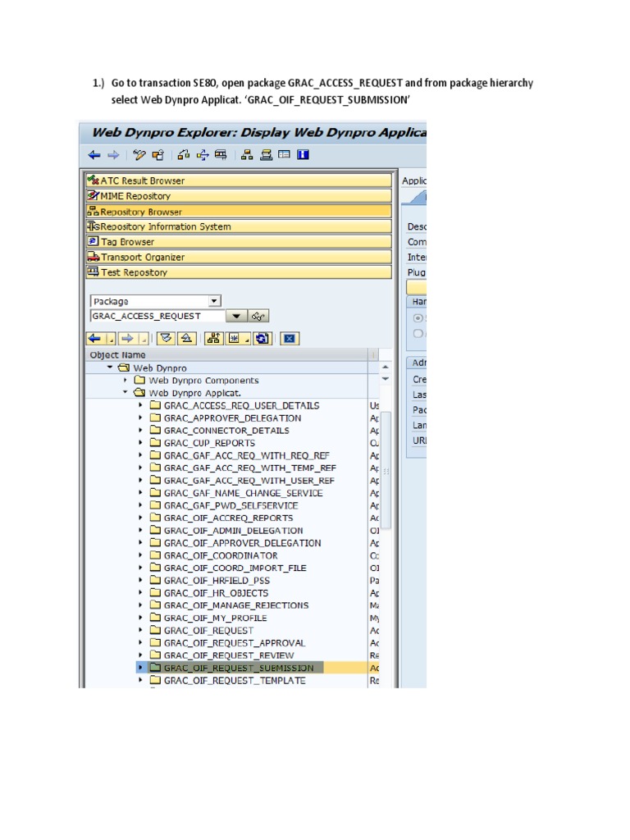630x840 pixels.
Task: Select GRAC_OIF_REQUEST_REVIEW entry
Action: (229, 655)
